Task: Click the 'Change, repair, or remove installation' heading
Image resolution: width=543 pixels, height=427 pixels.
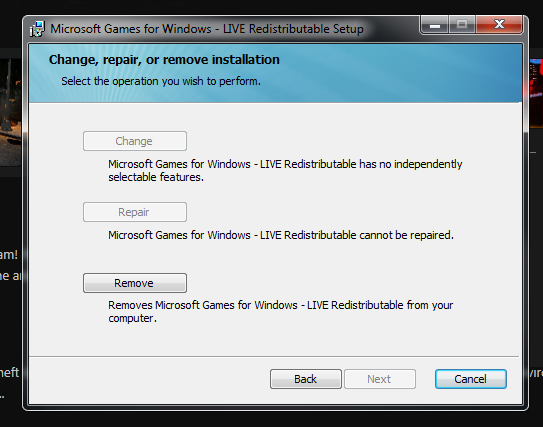Action: tap(164, 60)
